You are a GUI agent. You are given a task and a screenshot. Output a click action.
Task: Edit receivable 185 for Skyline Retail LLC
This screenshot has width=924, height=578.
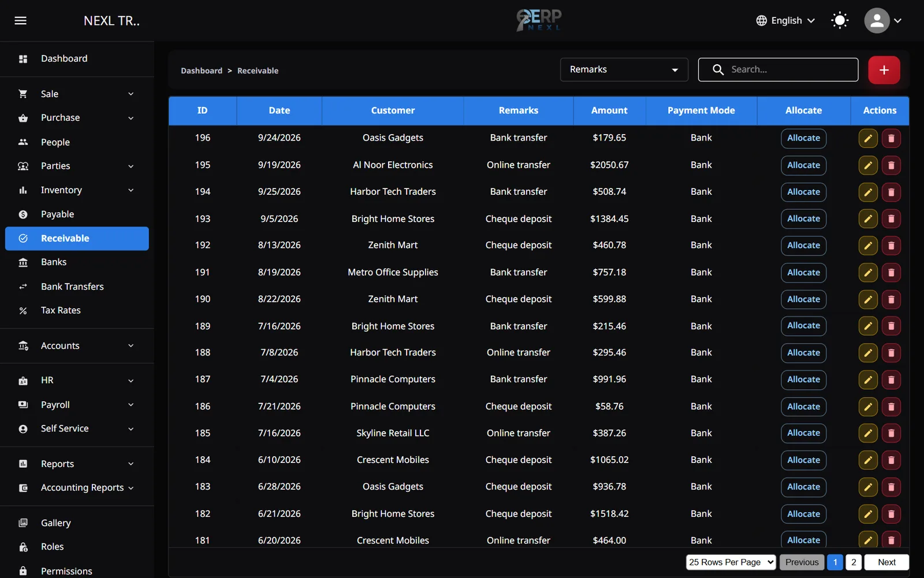tap(868, 433)
